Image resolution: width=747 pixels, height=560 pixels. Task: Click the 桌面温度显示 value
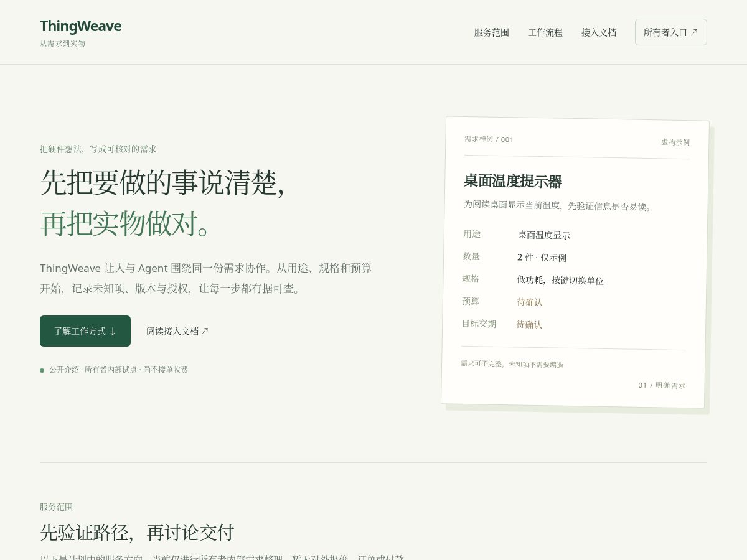point(544,235)
